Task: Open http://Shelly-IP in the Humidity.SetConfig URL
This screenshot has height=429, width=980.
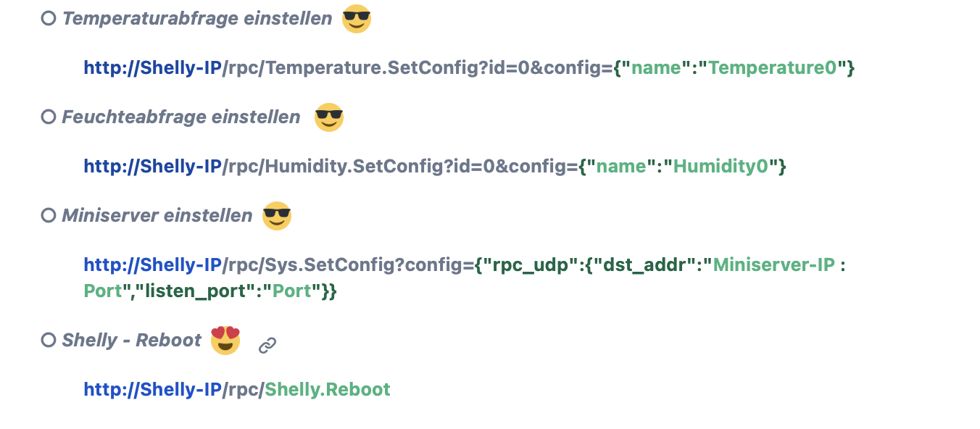Action: click(152, 167)
